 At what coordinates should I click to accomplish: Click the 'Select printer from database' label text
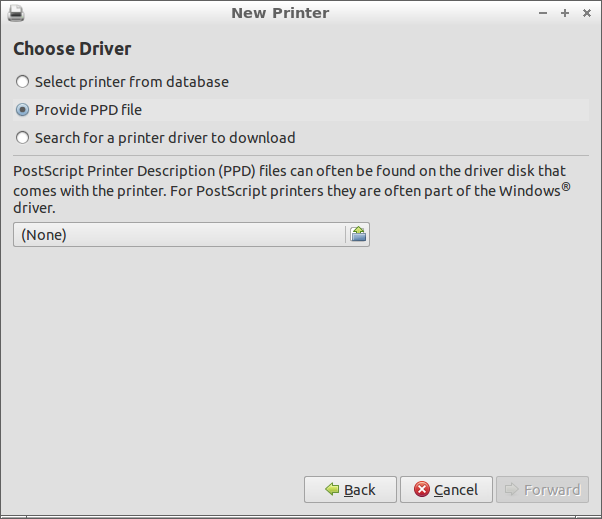tap(132, 82)
